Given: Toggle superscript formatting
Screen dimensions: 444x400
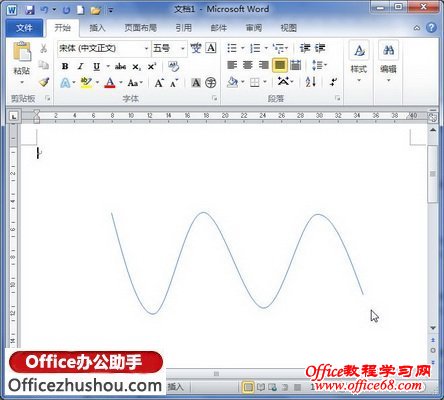Looking at the screenshot, I should pos(152,66).
